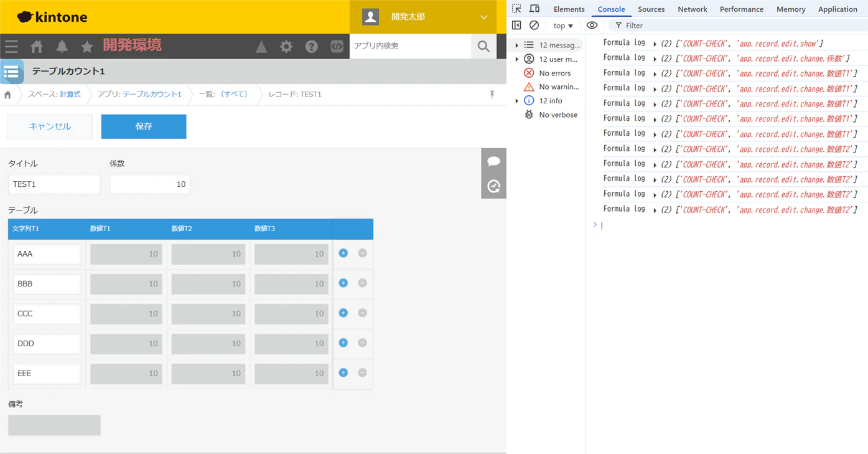Screen dimensions: 868x454
Task: Remove the BBB table row
Action: coord(362,283)
